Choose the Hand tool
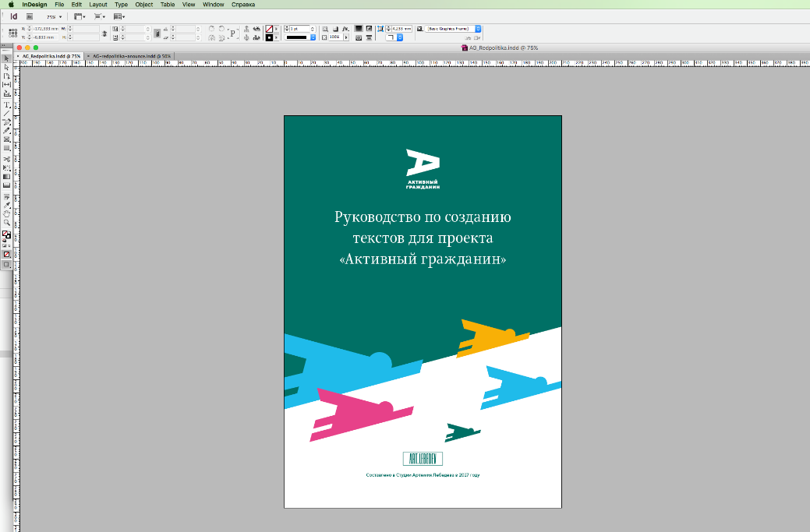Viewport: 810px width, 532px height. tap(7, 213)
